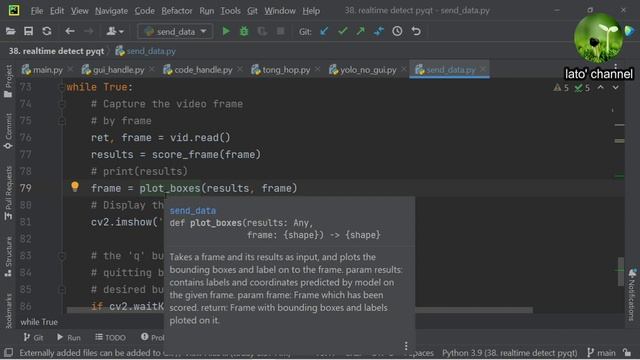Open the TODO tool window button
Image resolution: width=640 pixels, height=360 pixels.
tap(110, 337)
